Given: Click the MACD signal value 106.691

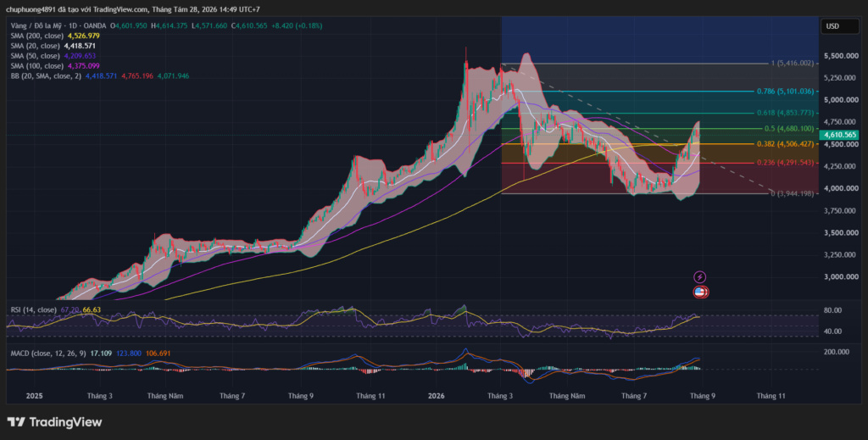Looking at the screenshot, I should 159,354.
